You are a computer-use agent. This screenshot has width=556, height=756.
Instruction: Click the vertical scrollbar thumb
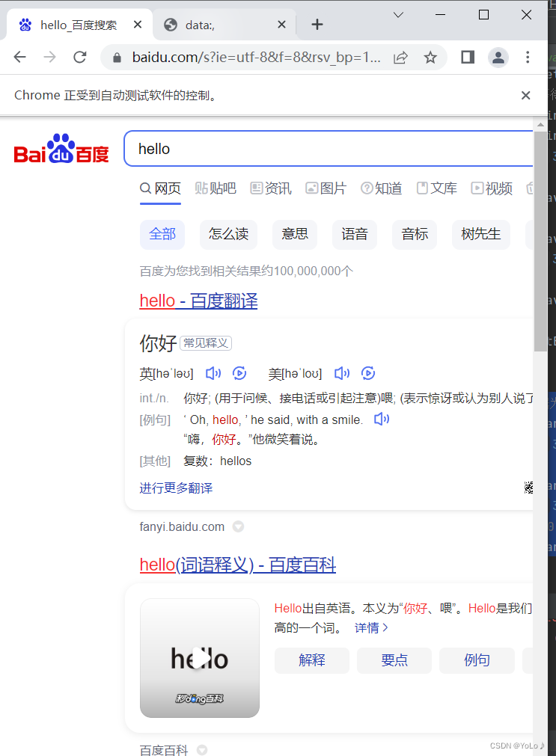pos(540,241)
